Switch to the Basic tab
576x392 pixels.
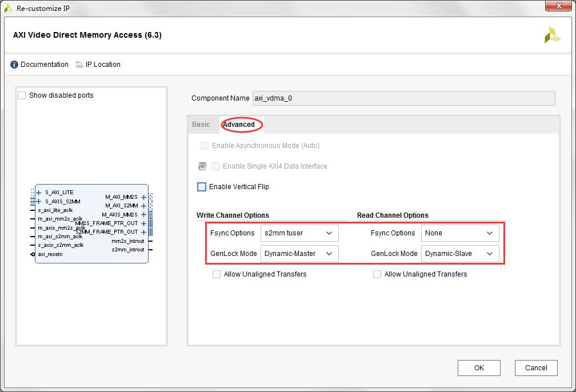pos(201,125)
